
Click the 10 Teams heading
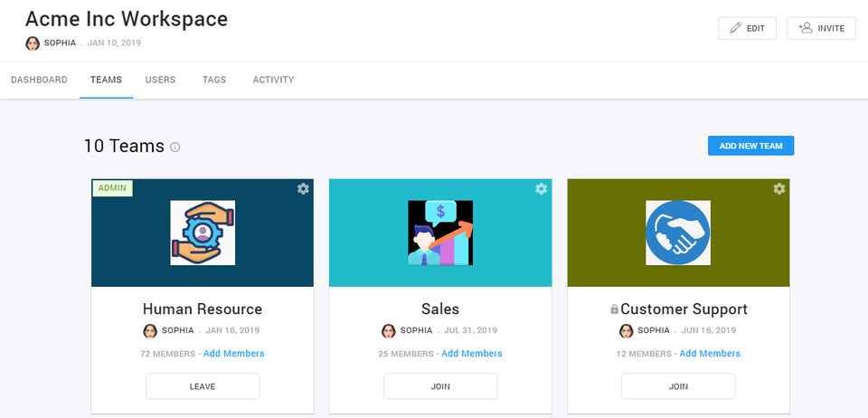(124, 147)
